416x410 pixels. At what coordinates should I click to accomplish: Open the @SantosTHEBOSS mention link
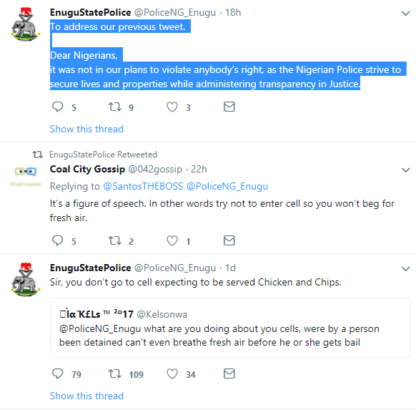(143, 186)
